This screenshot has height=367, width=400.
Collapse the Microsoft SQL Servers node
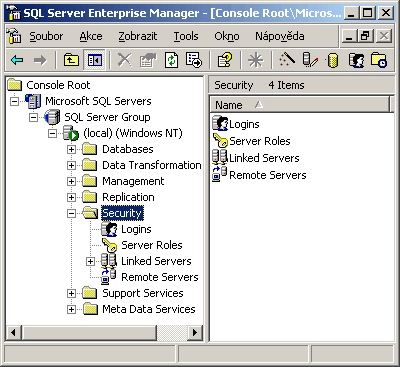tap(14, 101)
